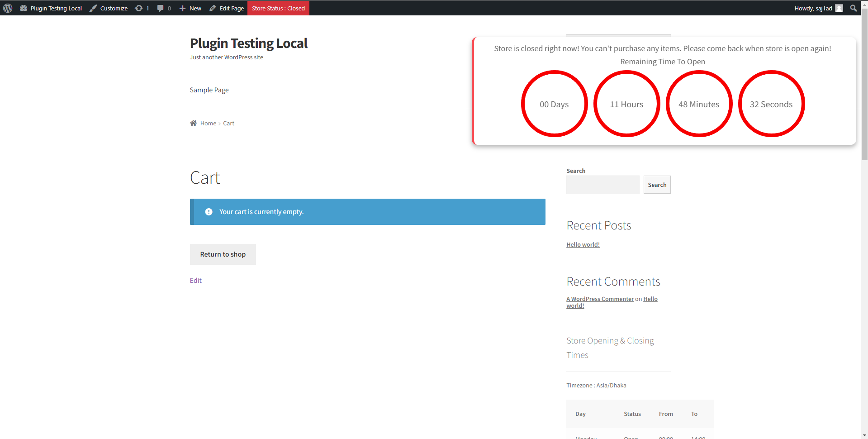Open the updates icon showing 1

[x=139, y=8]
